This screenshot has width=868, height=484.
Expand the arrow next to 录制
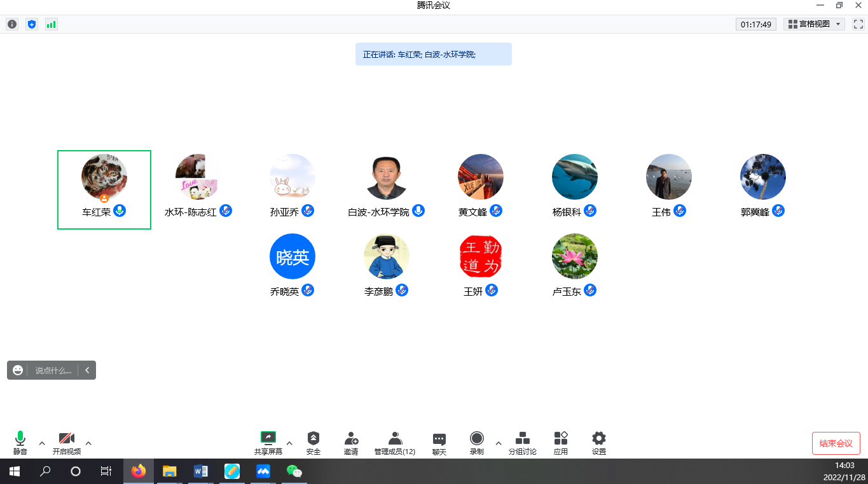click(x=498, y=443)
